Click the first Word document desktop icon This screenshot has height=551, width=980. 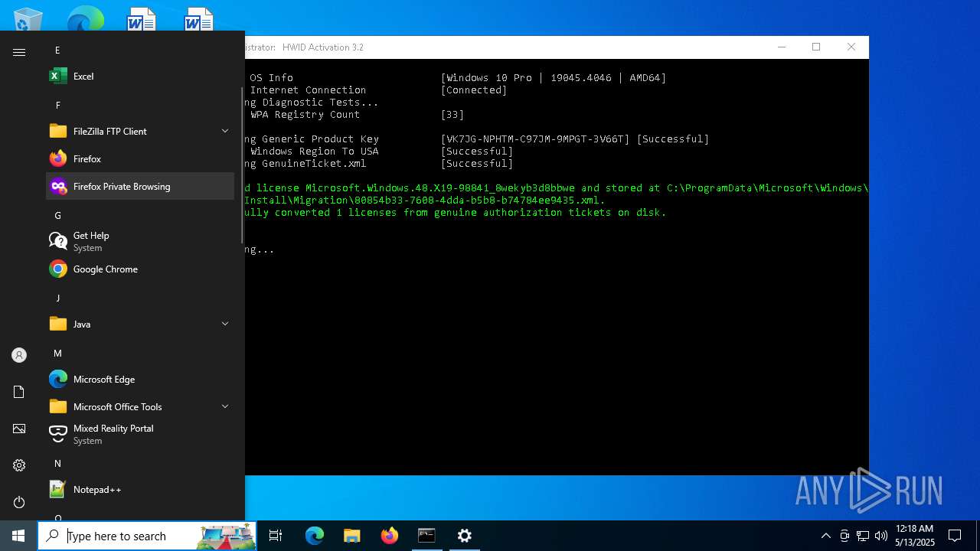142,18
